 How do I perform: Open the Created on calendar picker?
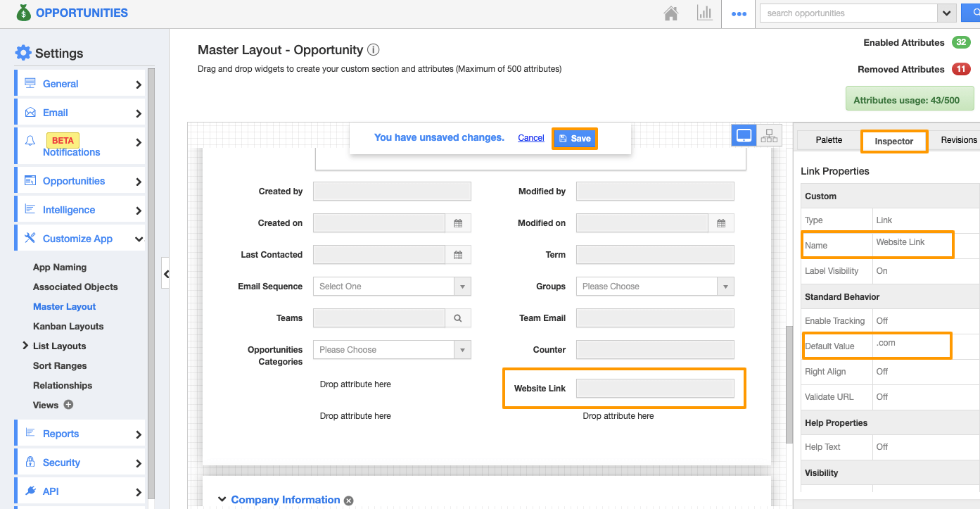[x=458, y=223]
